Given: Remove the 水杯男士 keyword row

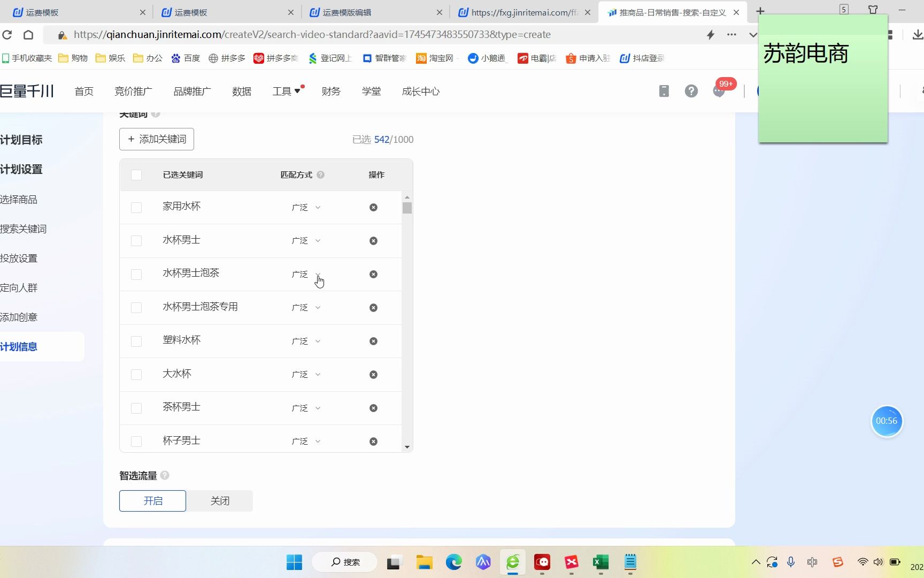Looking at the screenshot, I should pos(373,241).
